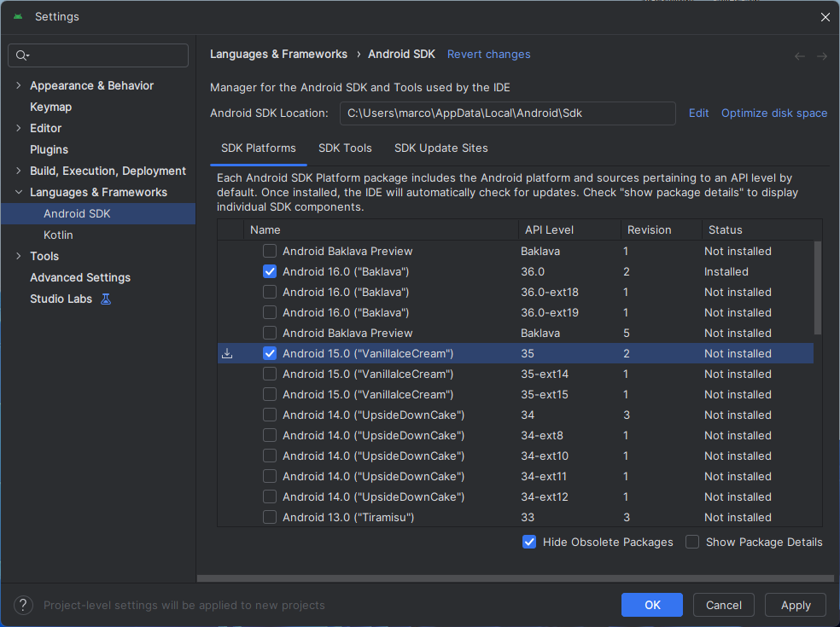Switch to the SDK Tools tab
Image resolution: width=840 pixels, height=627 pixels.
coord(345,148)
